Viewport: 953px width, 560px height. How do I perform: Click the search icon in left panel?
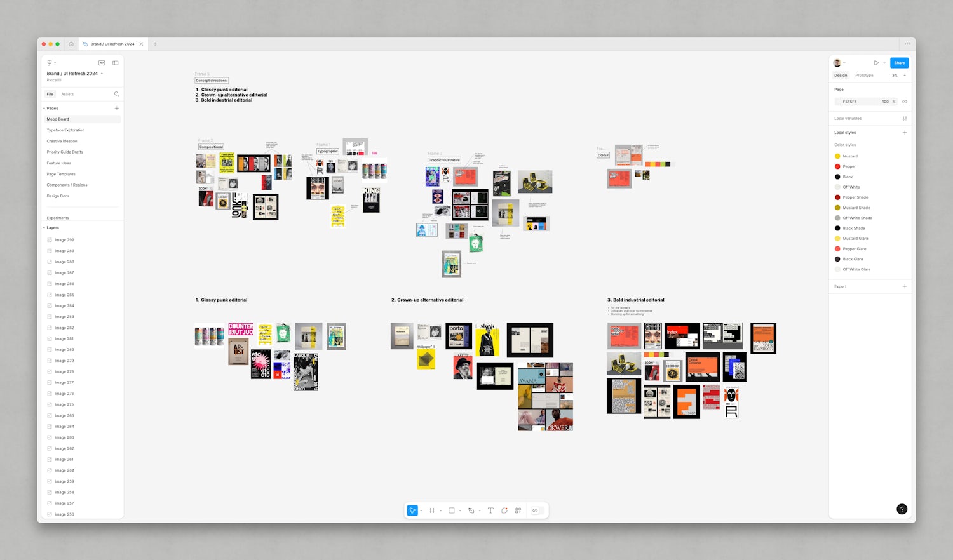116,94
